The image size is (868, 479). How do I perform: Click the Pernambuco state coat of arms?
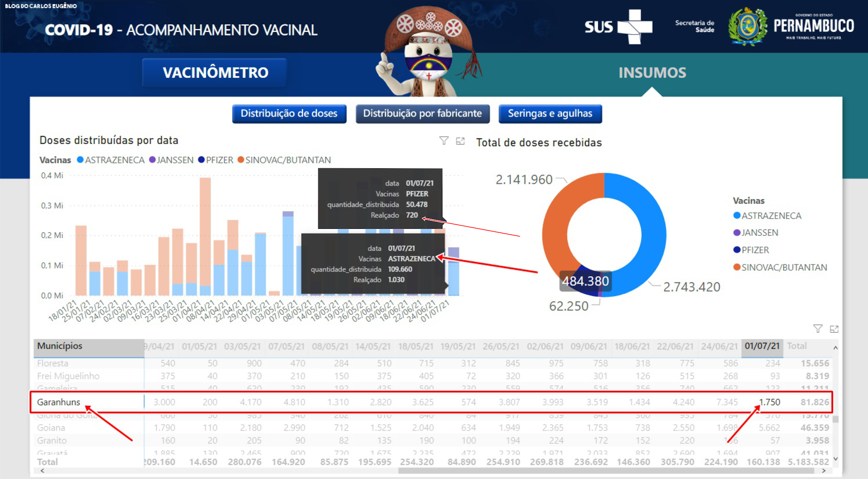pyautogui.click(x=748, y=26)
